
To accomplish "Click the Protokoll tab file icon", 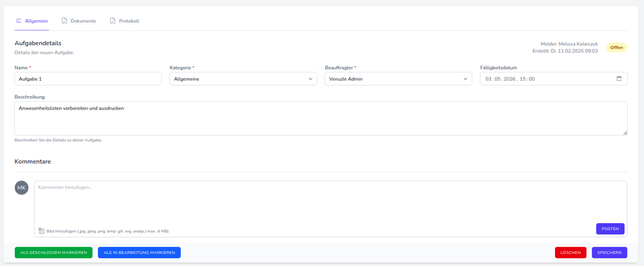I will point(113,21).
